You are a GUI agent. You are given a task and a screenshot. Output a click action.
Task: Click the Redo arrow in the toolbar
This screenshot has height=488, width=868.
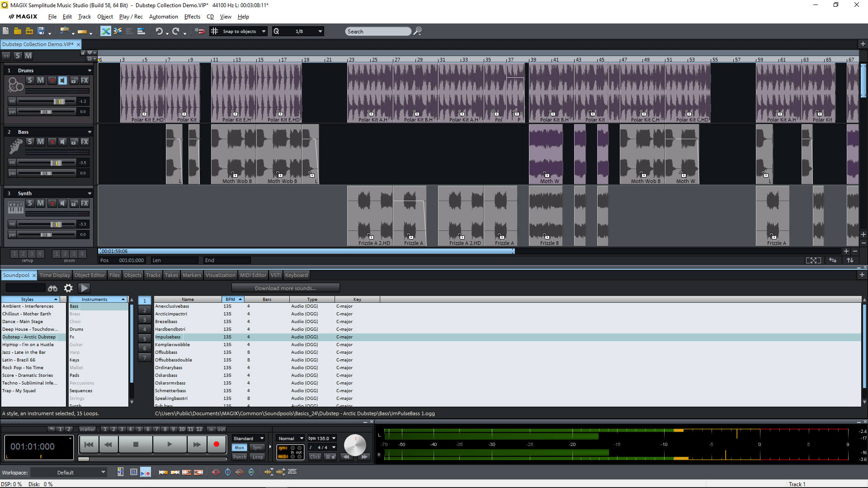(x=175, y=31)
